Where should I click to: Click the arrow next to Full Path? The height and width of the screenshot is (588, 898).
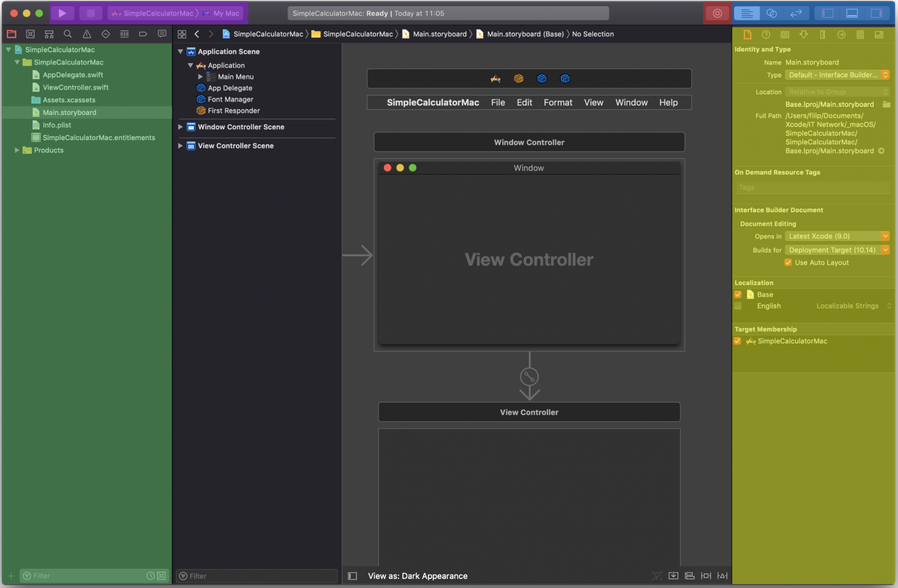coord(881,151)
